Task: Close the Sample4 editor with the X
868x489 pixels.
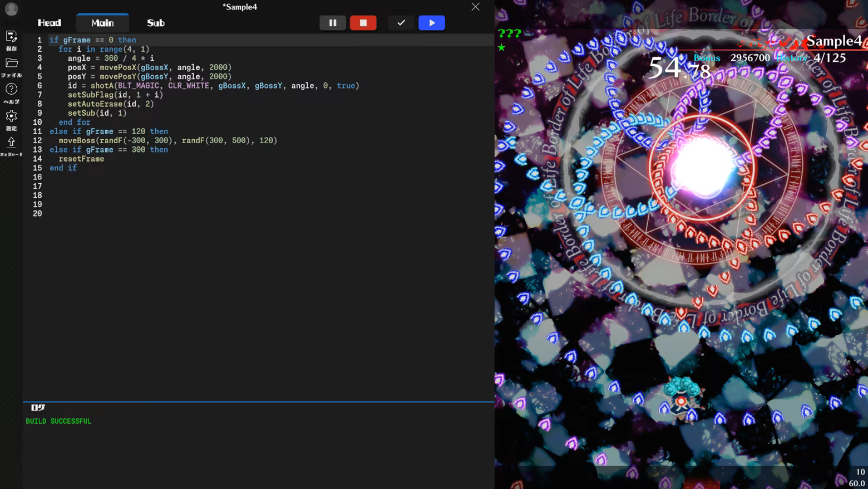Action: [x=475, y=7]
